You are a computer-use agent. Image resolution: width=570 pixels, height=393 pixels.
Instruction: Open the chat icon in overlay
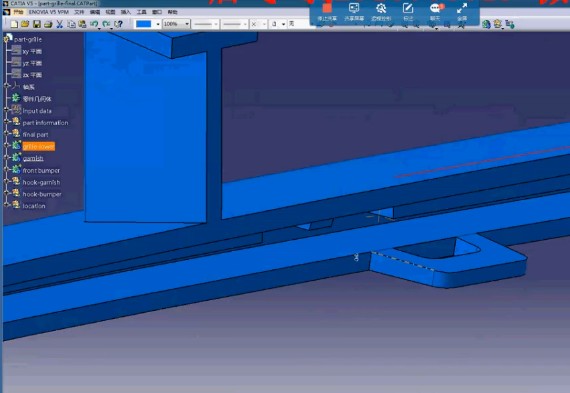coord(435,11)
